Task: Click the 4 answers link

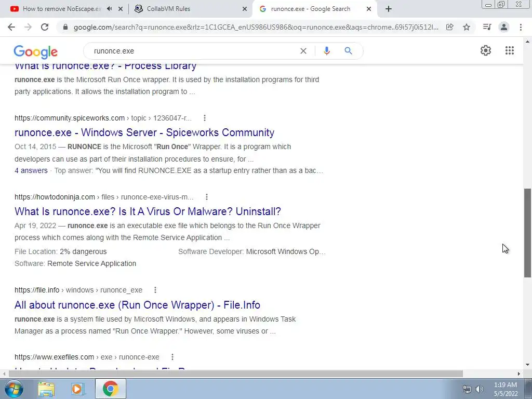Action: tap(31, 170)
